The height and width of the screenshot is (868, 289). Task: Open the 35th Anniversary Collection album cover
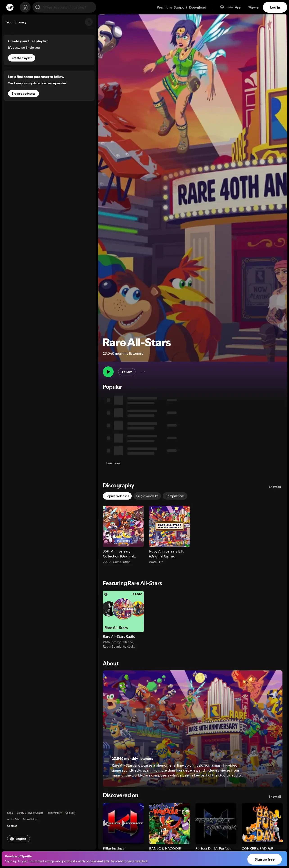123,526
